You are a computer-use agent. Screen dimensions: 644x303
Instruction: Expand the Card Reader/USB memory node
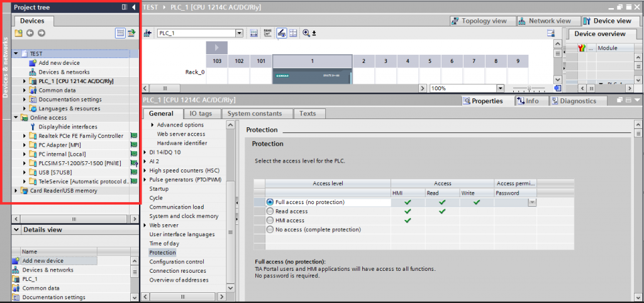(16, 191)
